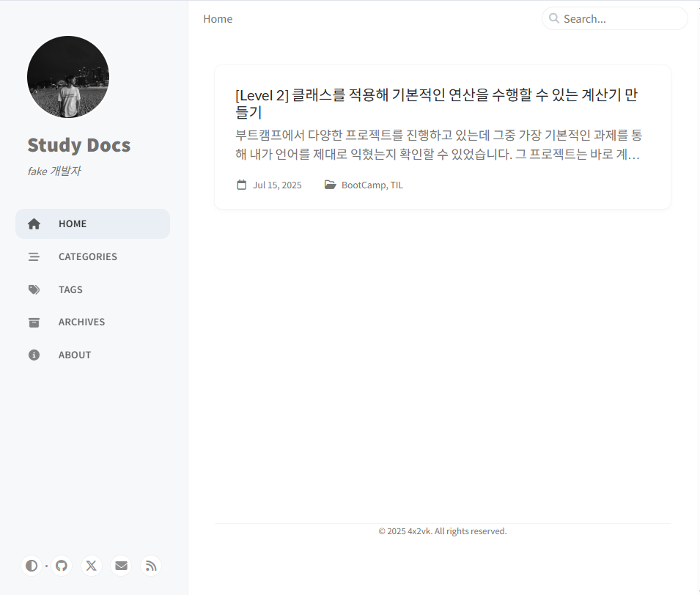Image resolution: width=700 pixels, height=595 pixels.
Task: Click the RSS feed icon
Action: [x=150, y=566]
